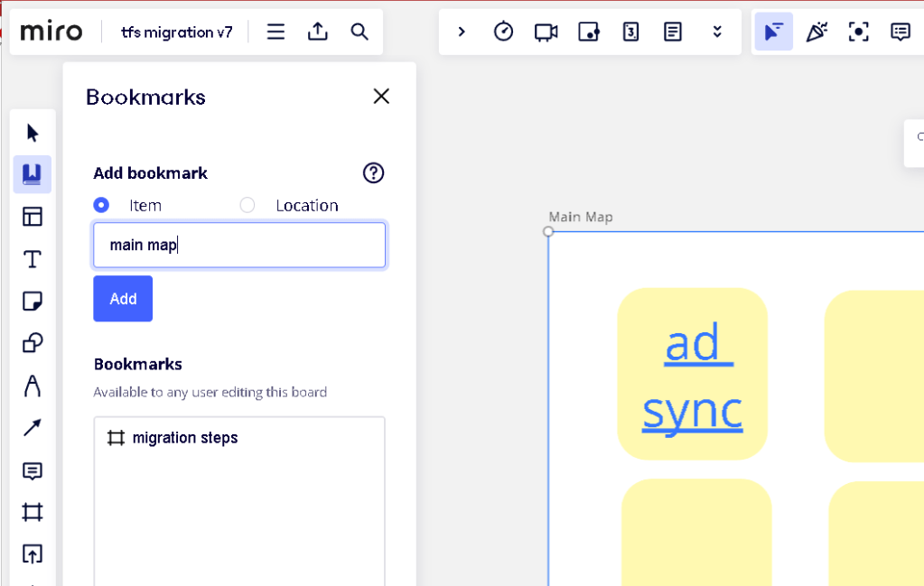Select the Text tool
Screen dimensions: 924x586
pyautogui.click(x=33, y=259)
